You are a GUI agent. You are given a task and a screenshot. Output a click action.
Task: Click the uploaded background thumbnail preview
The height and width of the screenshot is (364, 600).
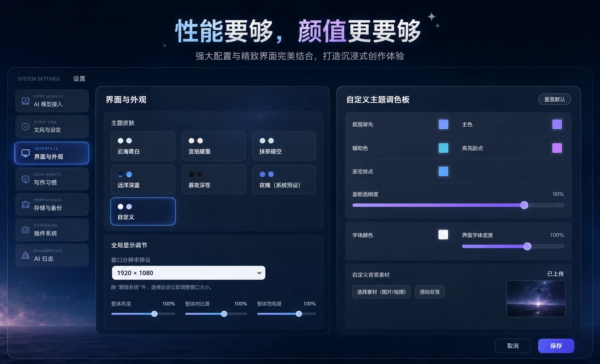tap(536, 299)
